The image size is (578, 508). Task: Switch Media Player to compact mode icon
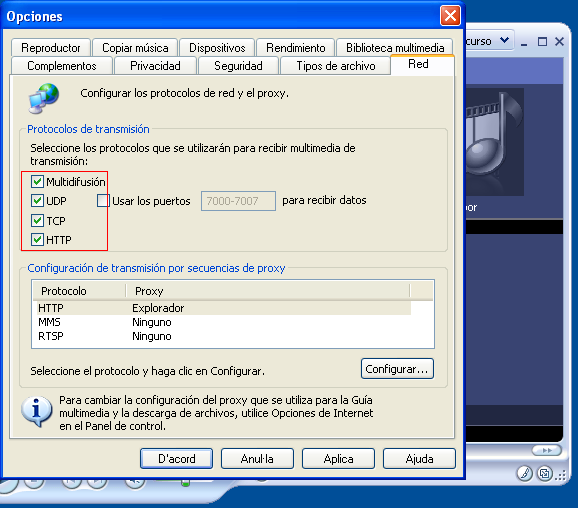coord(545,473)
